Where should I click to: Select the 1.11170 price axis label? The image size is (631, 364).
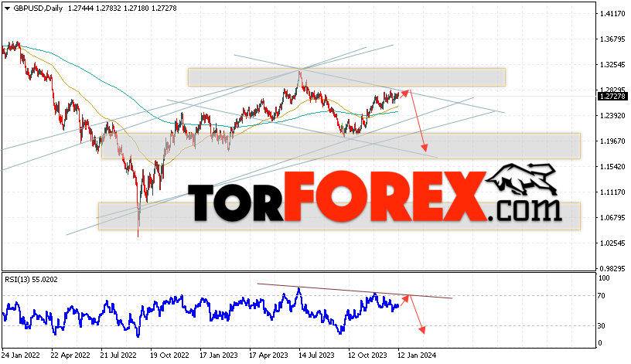tap(612, 192)
